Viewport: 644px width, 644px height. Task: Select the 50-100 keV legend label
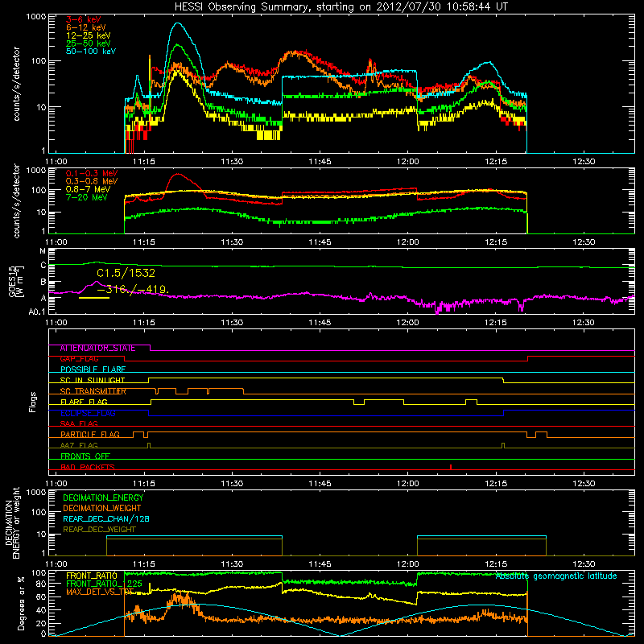pos(91,52)
